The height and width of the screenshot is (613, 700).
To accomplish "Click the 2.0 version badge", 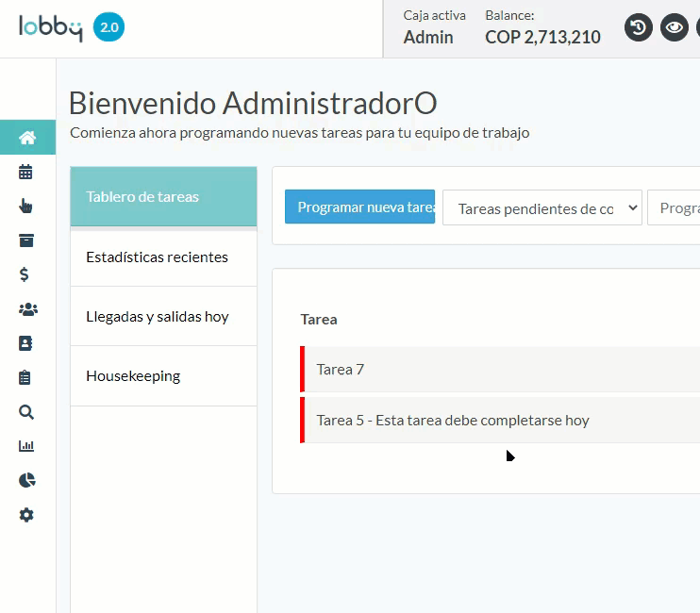I will [108, 27].
